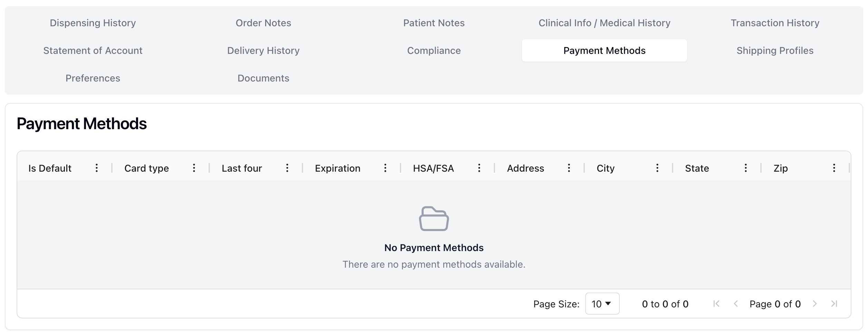Image resolution: width=868 pixels, height=335 pixels.
Task: Open the Page Size dropdown
Action: (x=602, y=304)
